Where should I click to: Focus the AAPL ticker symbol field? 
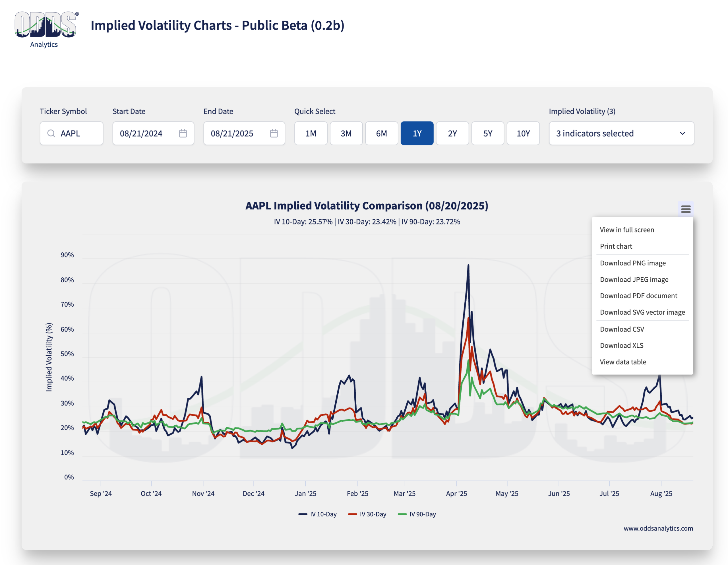(x=71, y=133)
